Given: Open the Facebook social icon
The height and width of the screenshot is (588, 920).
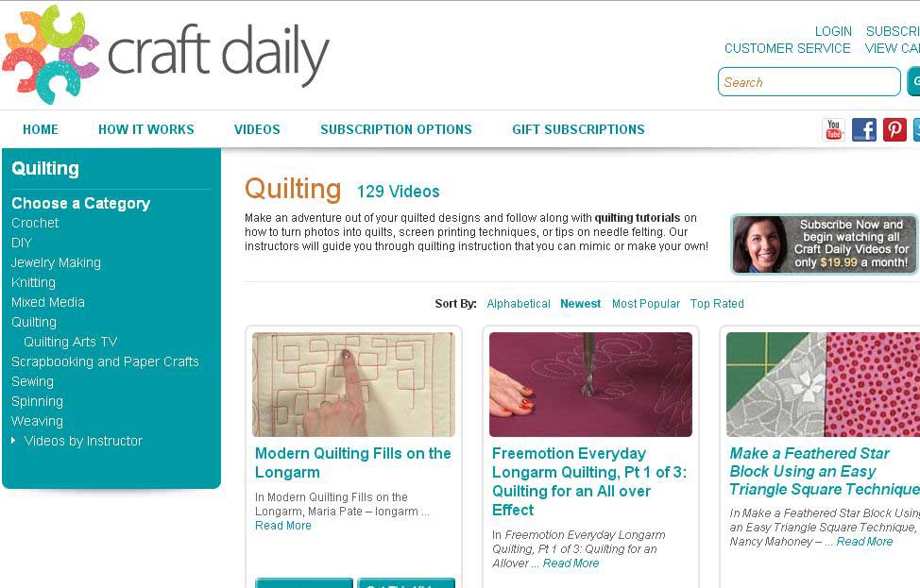Looking at the screenshot, I should [863, 129].
